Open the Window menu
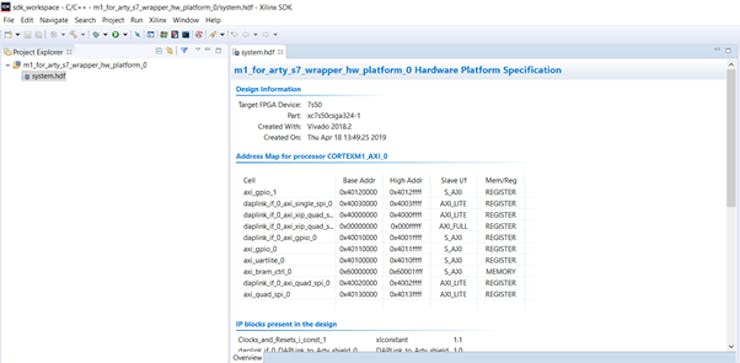 (185, 20)
